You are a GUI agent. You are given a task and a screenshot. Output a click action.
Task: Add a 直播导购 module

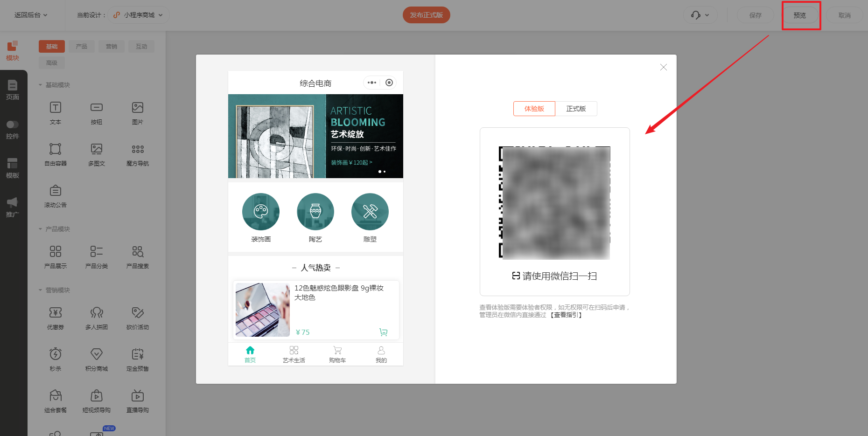[x=138, y=401]
